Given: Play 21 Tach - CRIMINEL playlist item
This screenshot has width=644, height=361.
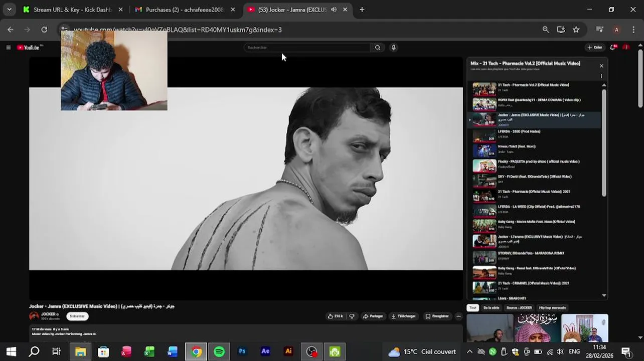Looking at the screenshot, I should [534, 287].
